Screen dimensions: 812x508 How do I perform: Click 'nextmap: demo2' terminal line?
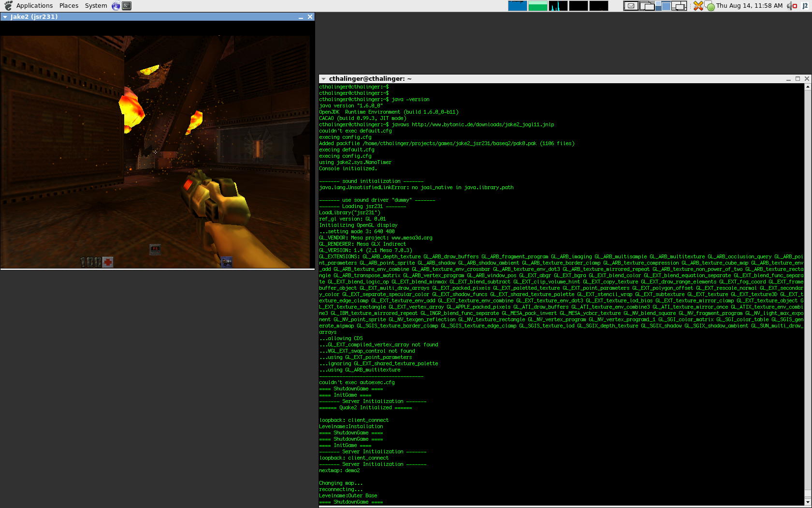point(339,471)
